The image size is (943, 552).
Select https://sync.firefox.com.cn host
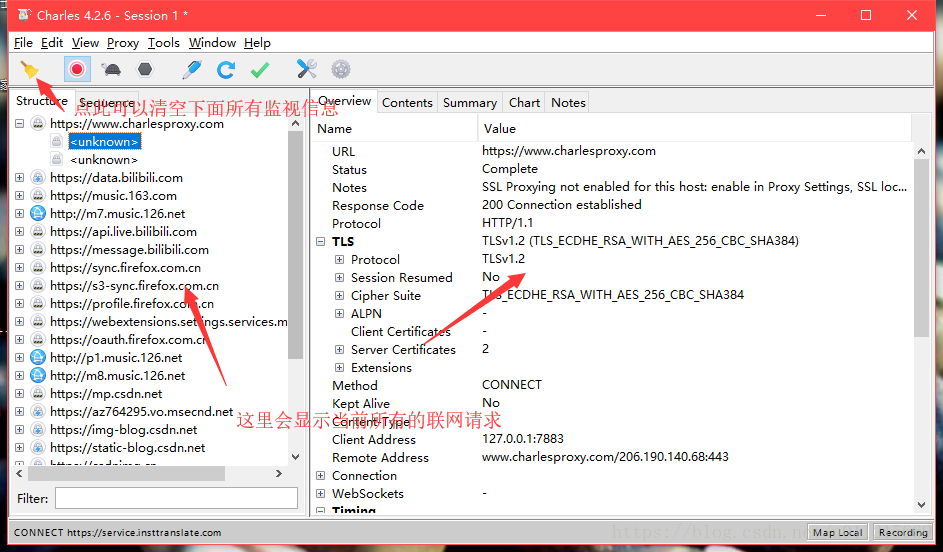(x=126, y=268)
